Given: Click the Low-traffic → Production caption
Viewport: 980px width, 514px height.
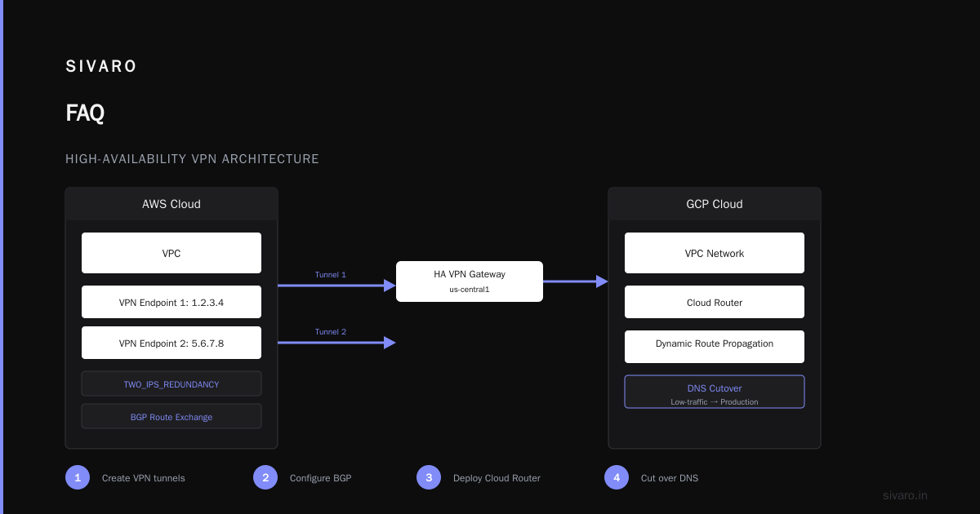Looking at the screenshot, I should (715, 401).
